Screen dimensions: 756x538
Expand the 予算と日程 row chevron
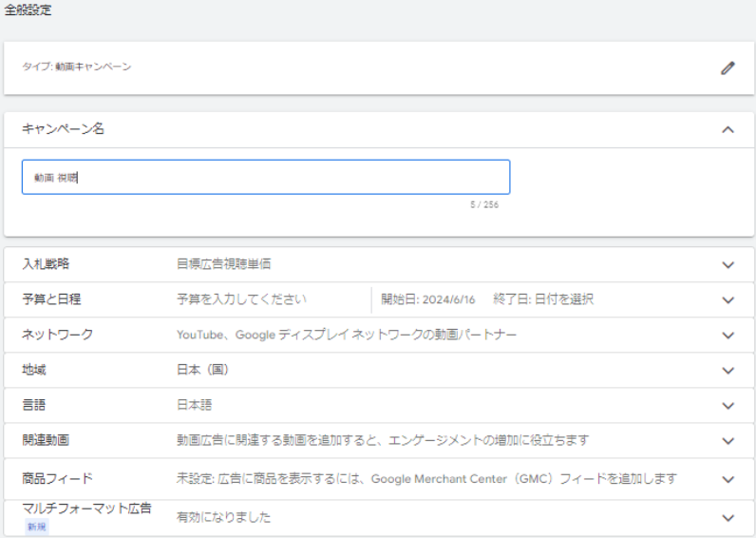click(728, 299)
